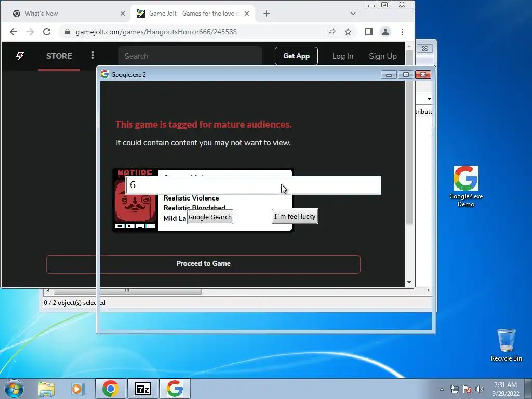Screen dimensions: 532x399
Task: Click the Chrome restore window button
Action: 384,5
